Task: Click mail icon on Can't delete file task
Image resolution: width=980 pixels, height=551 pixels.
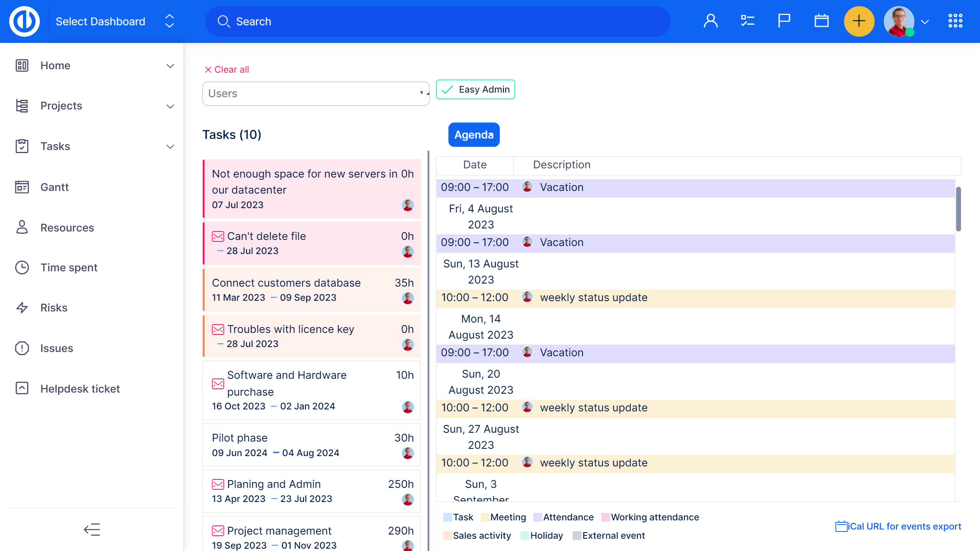Action: pos(218,236)
